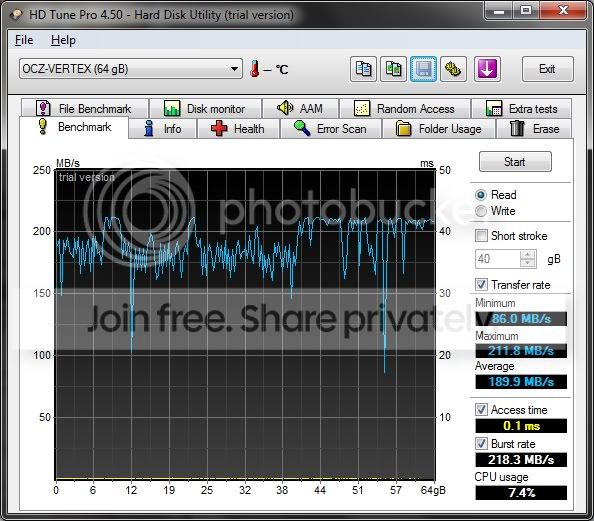This screenshot has width=594, height=521.
Task: Click the access time value 0.1 ms
Action: (x=521, y=426)
